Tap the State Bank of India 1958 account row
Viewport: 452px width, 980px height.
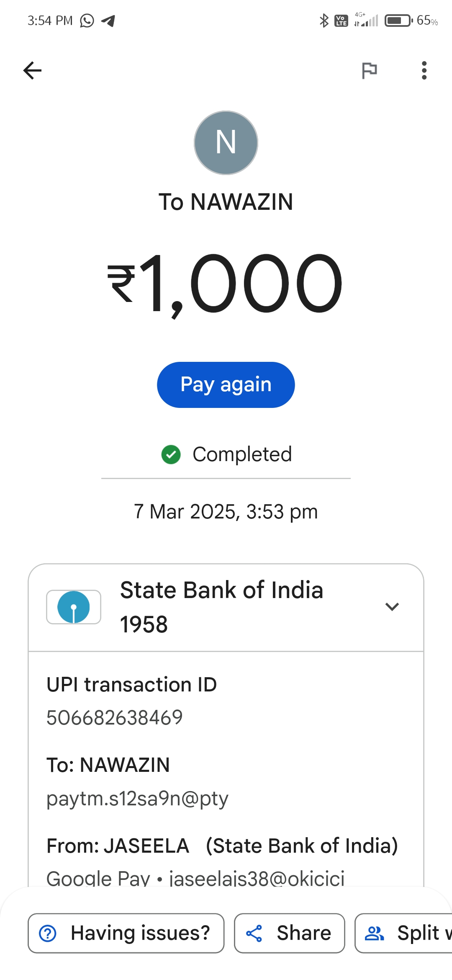pyautogui.click(x=222, y=607)
